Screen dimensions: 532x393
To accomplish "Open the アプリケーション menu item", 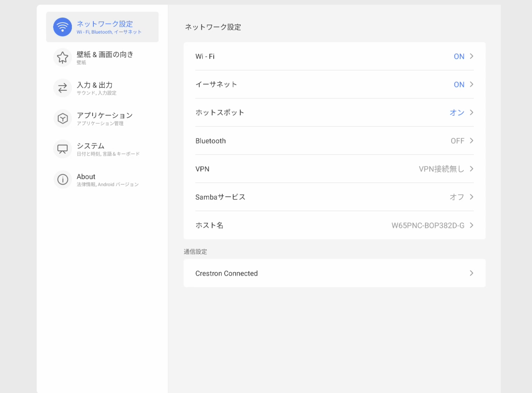I will coord(105,115).
